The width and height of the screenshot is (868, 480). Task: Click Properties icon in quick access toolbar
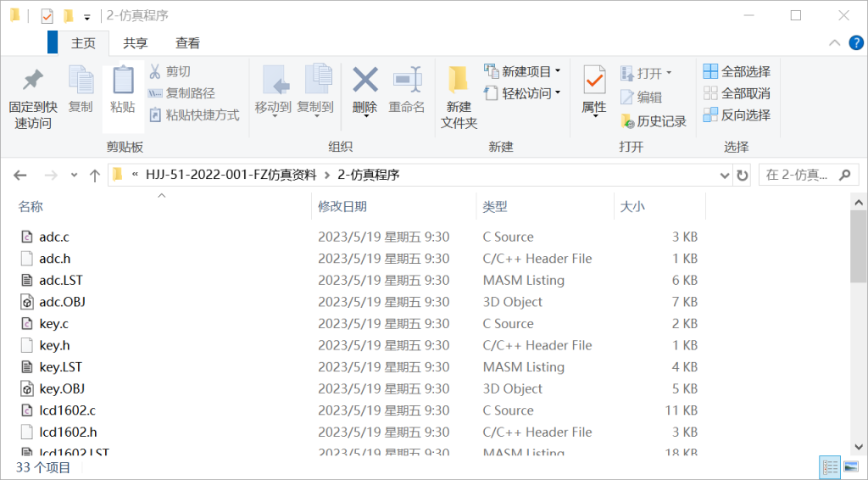pos(47,16)
